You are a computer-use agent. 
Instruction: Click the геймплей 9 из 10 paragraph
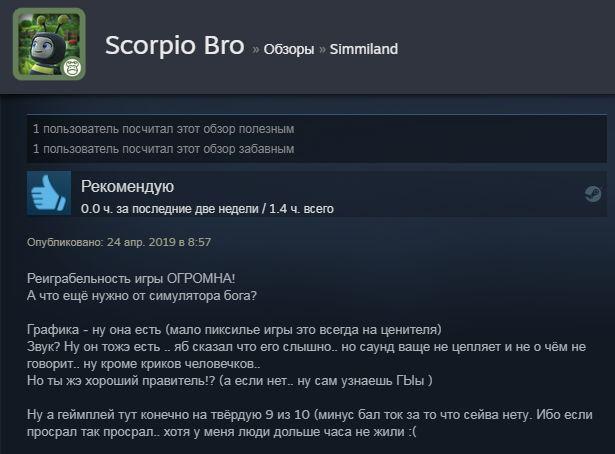point(309,423)
